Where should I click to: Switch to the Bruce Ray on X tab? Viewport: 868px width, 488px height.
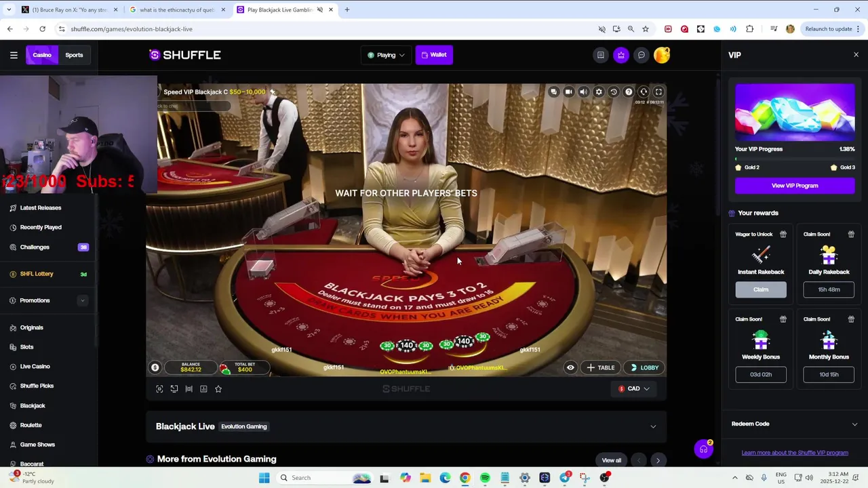click(x=69, y=9)
